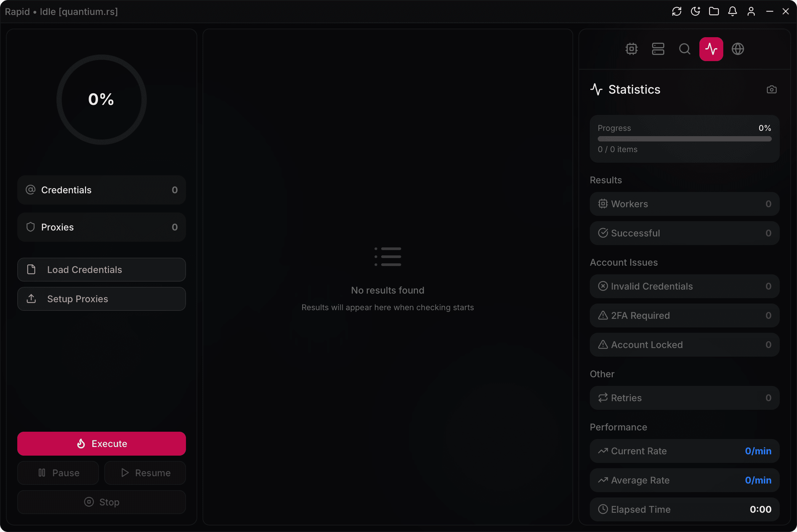Screen dimensions: 797x532
Task: Click the camera screenshot icon next to Statistics
Action: pyautogui.click(x=771, y=90)
